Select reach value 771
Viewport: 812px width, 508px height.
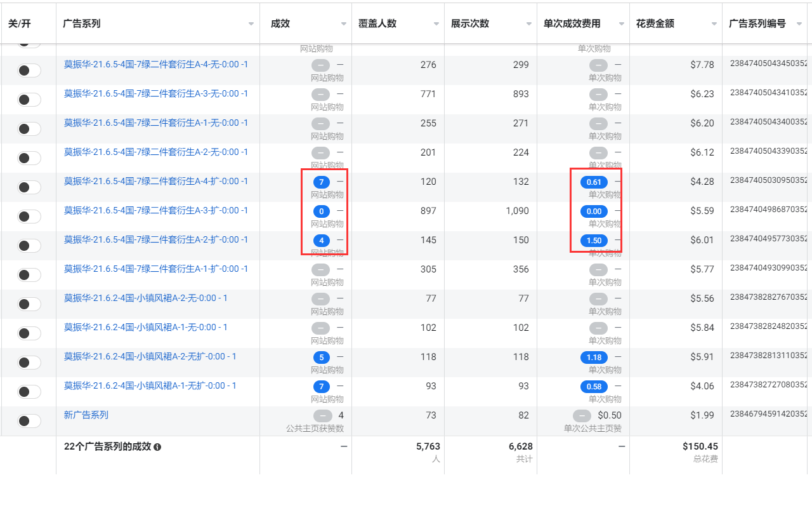pos(428,94)
